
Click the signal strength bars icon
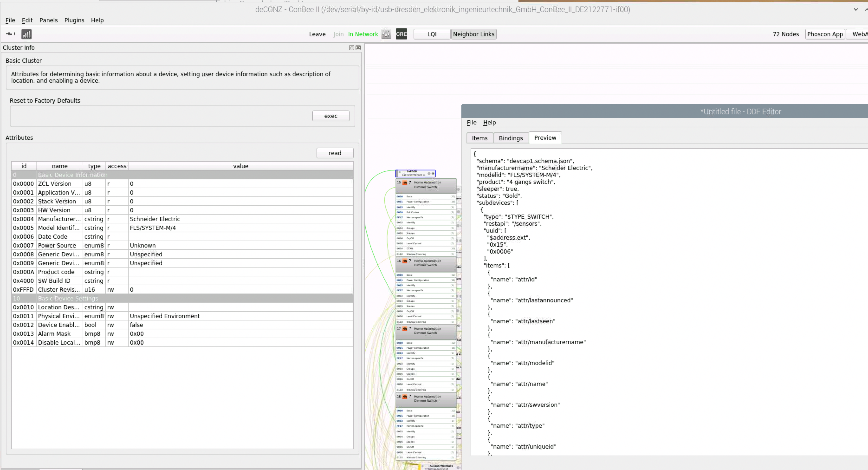[x=26, y=34]
